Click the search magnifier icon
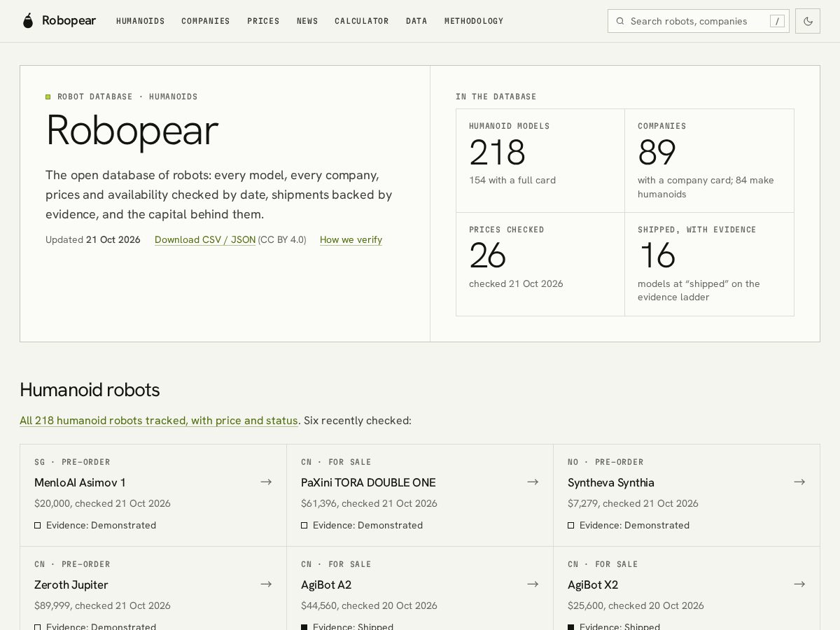Screen dimensions: 840x630 619,21
